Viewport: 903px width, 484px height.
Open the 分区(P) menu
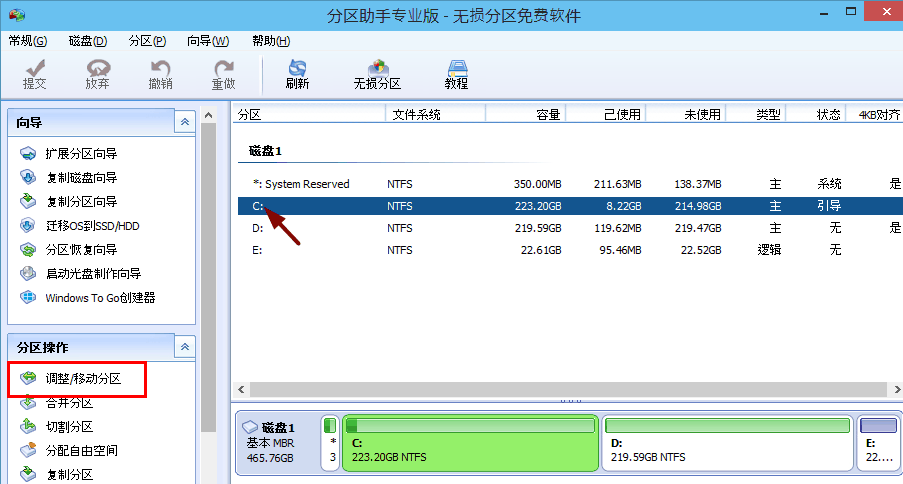click(147, 41)
